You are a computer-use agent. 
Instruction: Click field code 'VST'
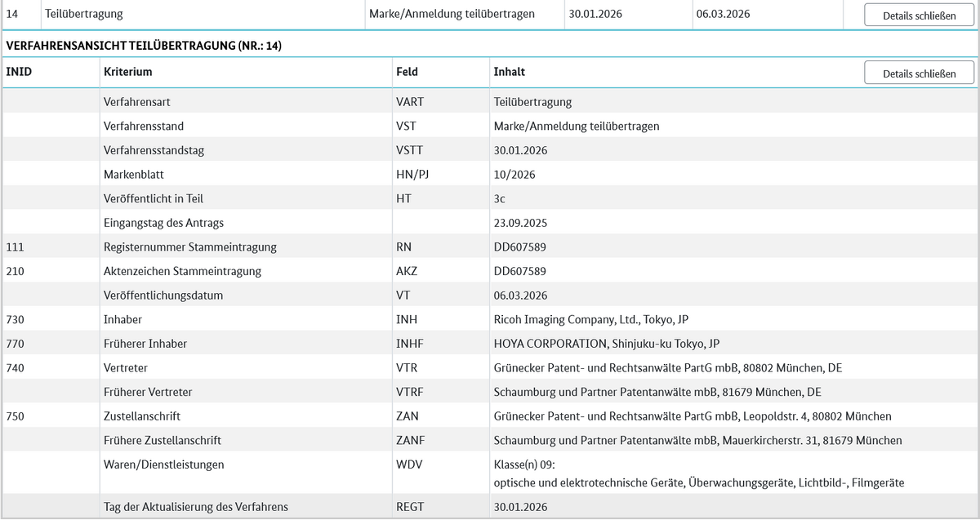click(x=407, y=127)
